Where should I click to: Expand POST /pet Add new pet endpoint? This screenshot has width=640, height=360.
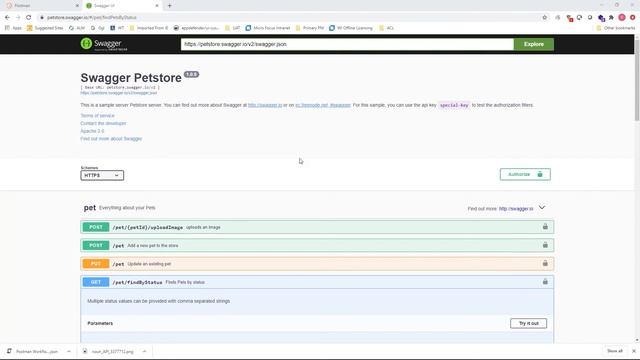[317, 245]
